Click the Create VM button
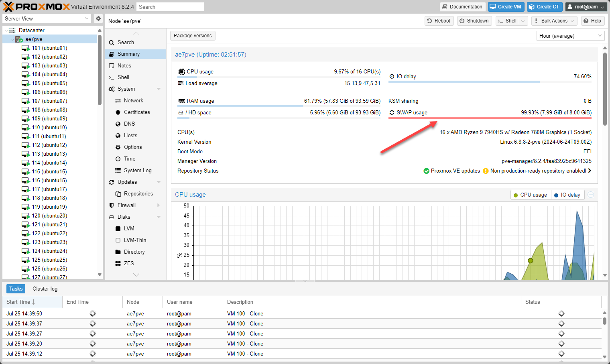Image resolution: width=610 pixels, height=364 pixels. tap(506, 7)
